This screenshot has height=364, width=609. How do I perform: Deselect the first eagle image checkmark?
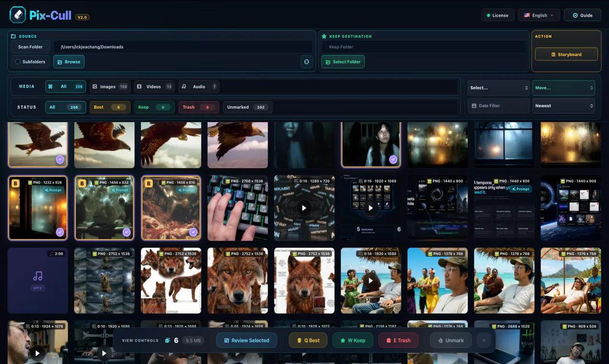[x=60, y=159]
